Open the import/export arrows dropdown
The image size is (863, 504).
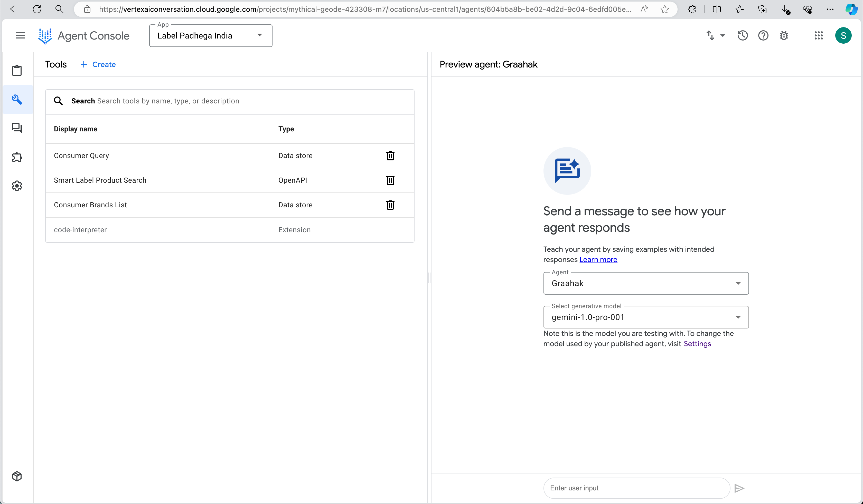(x=715, y=36)
